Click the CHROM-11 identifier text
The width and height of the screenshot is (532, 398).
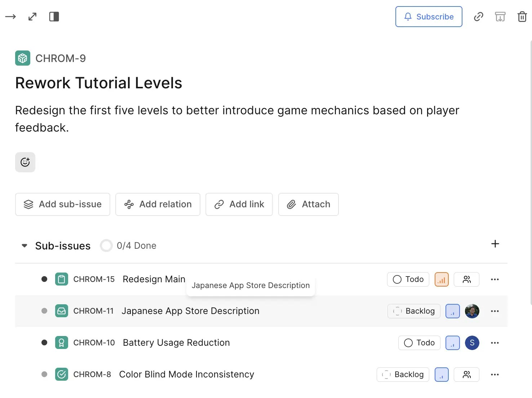pyautogui.click(x=94, y=311)
